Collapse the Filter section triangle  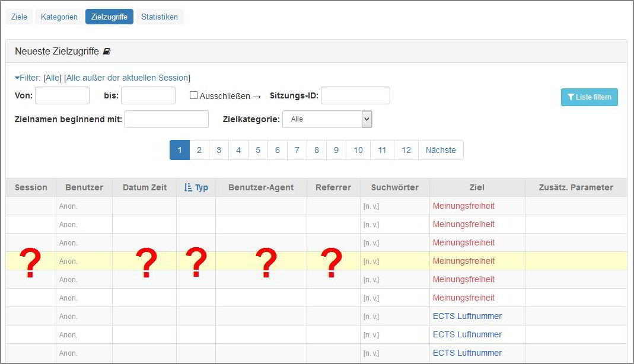click(x=17, y=78)
